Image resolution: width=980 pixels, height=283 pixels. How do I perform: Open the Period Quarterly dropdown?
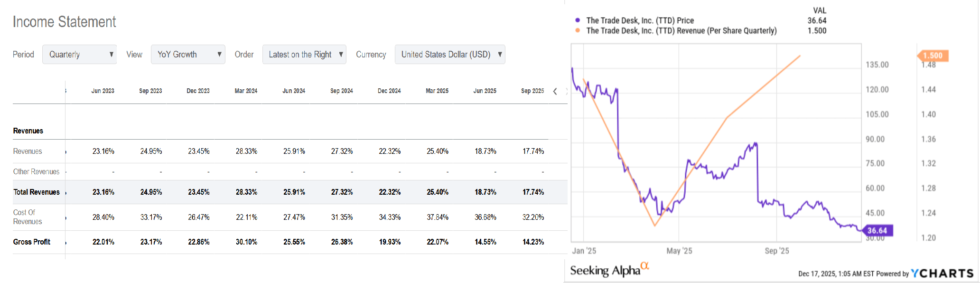point(79,54)
